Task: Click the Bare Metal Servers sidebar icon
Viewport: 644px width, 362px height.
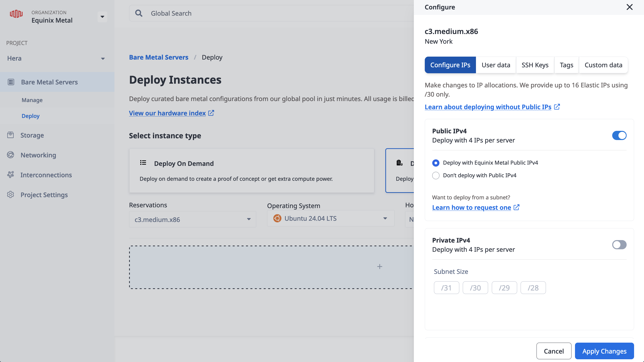Action: click(x=11, y=82)
